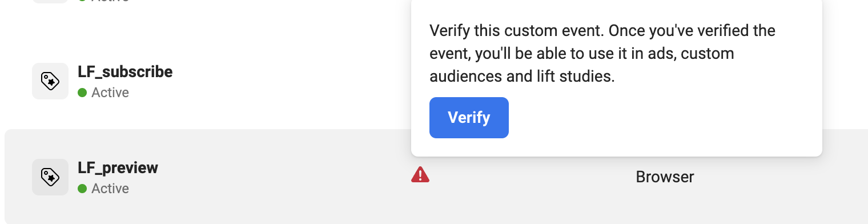Click the cut-off green dot at top edge
Screen dimensions: 868x224
click(x=82, y=1)
